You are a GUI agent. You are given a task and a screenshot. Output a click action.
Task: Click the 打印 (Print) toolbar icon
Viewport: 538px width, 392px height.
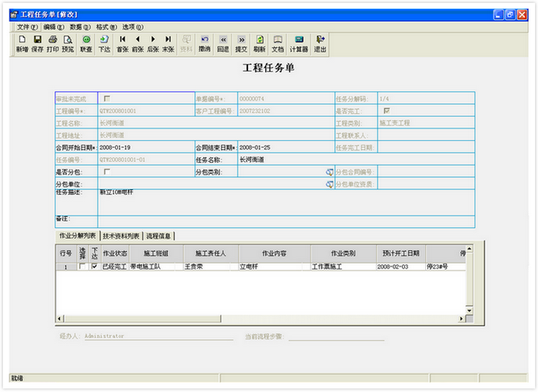pyautogui.click(x=52, y=44)
